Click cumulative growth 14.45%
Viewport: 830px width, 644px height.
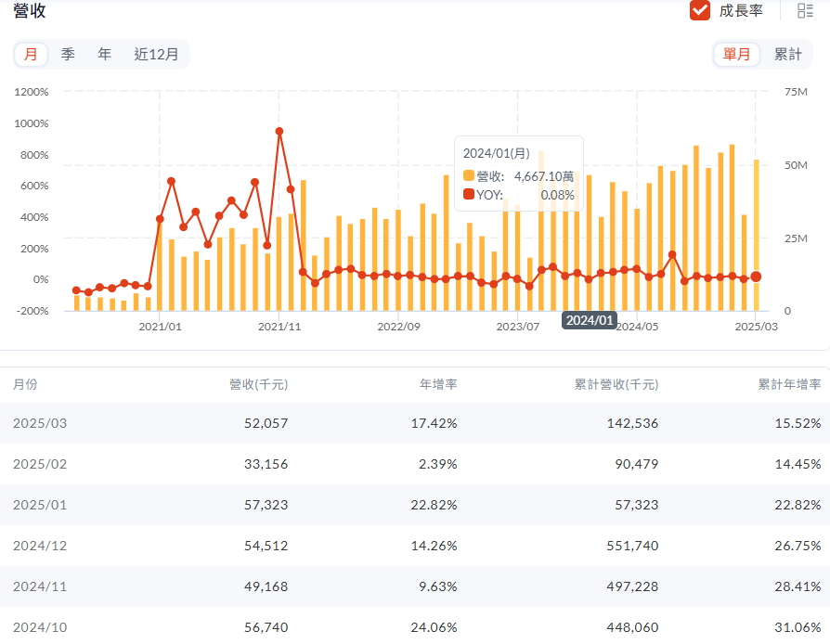(798, 464)
